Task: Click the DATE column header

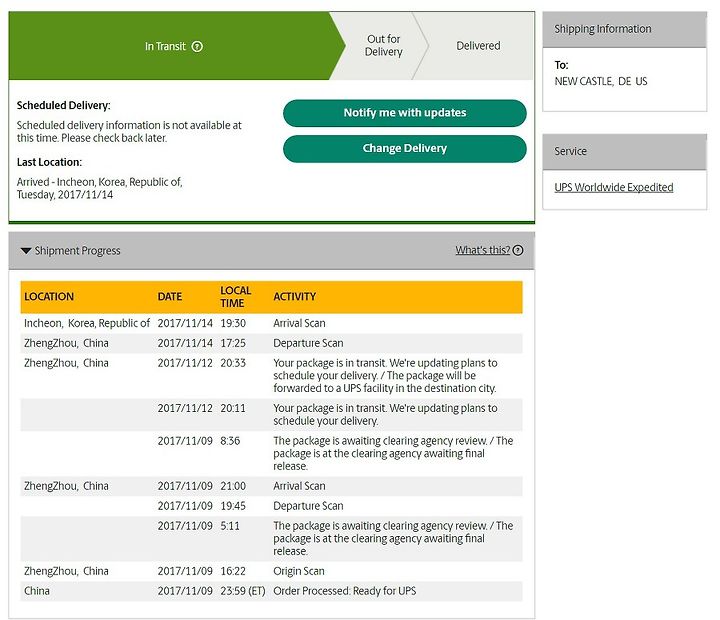Action: [x=170, y=297]
